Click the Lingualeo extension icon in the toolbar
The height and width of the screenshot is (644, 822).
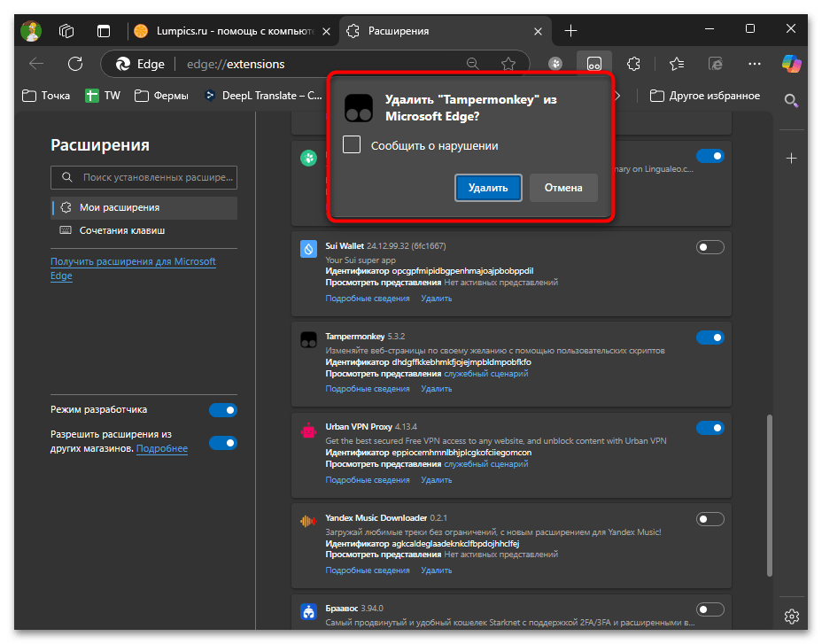tap(555, 64)
